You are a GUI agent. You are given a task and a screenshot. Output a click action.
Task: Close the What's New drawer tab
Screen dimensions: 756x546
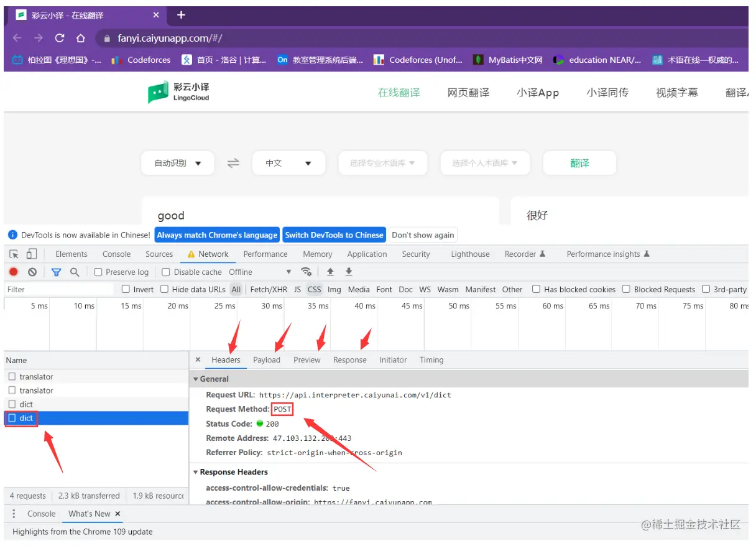(x=118, y=514)
